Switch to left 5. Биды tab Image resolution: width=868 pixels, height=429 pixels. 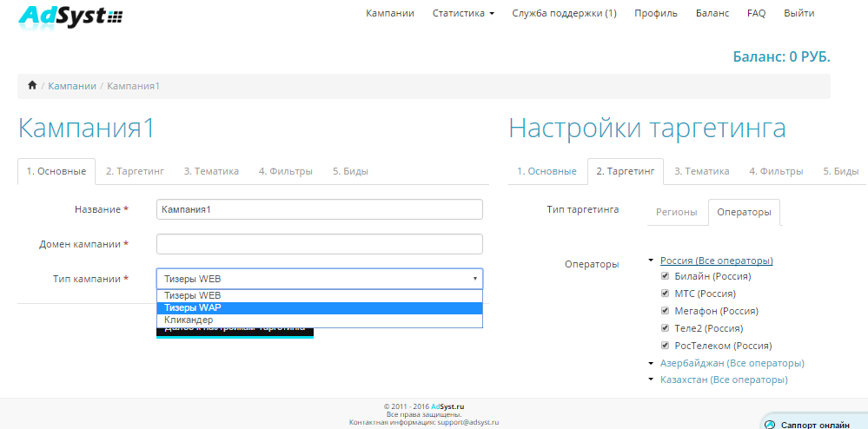350,171
